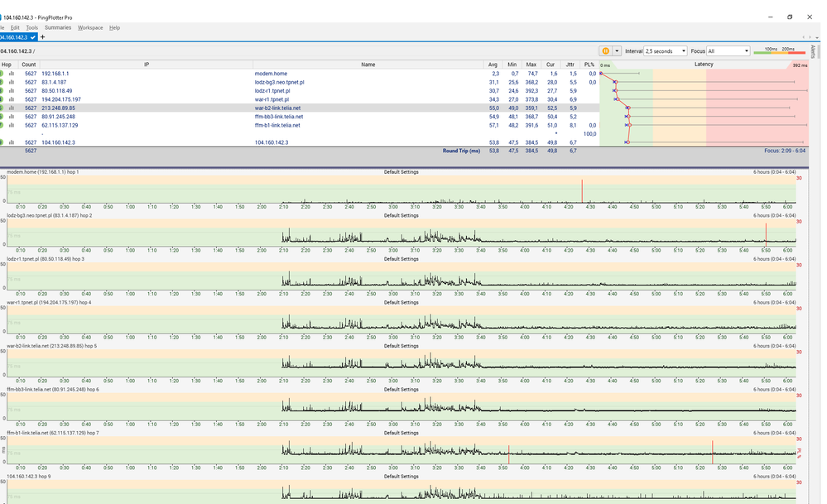Open the dropdown arrow next to pause button
This screenshot has width=827, height=504.
click(x=617, y=51)
